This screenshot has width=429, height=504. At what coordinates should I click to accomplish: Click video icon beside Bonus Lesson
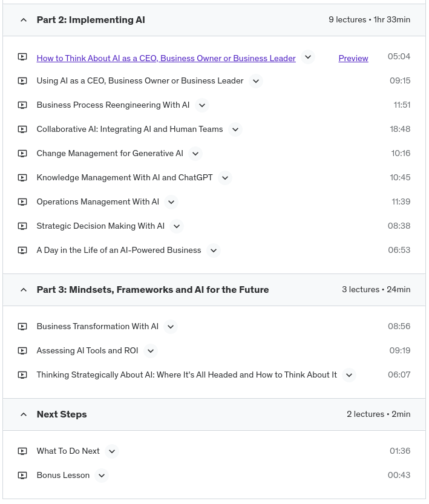[x=22, y=476]
